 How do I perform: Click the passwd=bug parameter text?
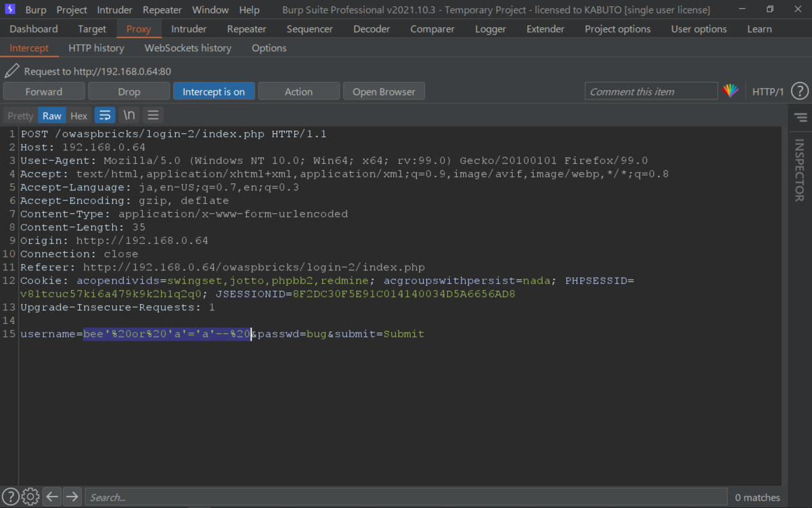(x=292, y=334)
